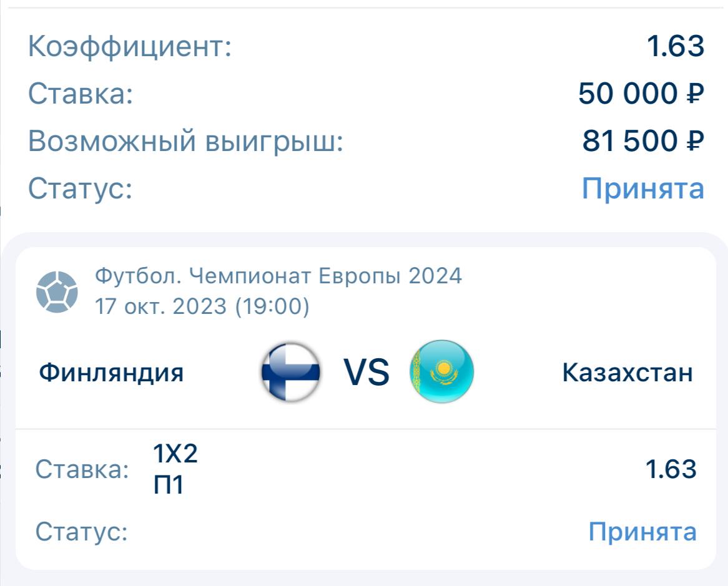This screenshot has width=728, height=586.
Task: Click the П1 bet selection
Action: tap(169, 485)
